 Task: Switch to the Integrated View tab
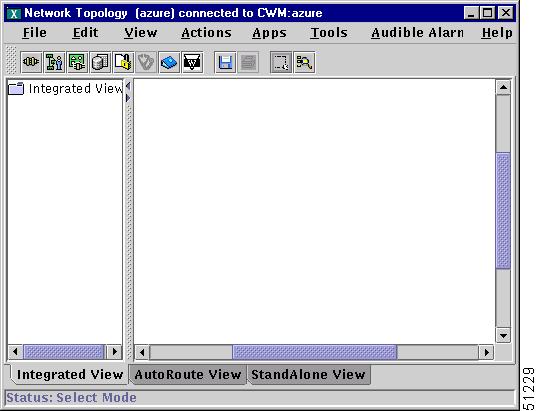click(x=70, y=374)
